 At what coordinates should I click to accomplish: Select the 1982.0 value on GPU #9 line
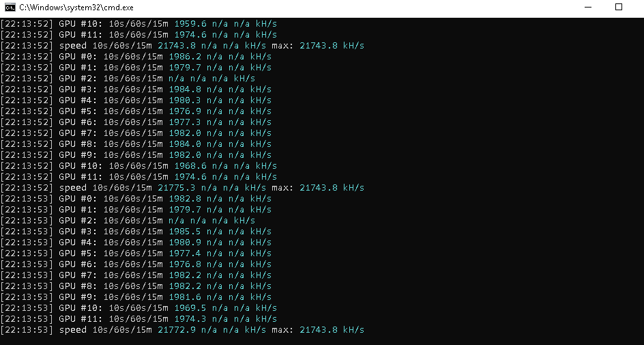click(185, 155)
